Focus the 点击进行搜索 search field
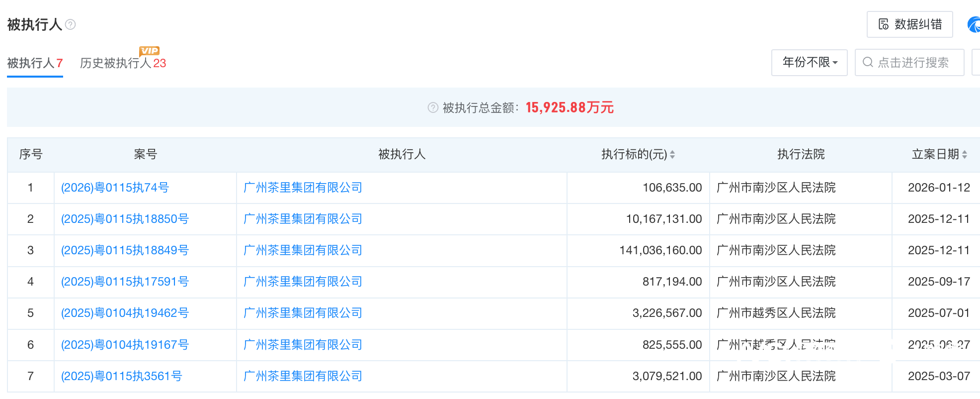This screenshot has height=399, width=980. pos(909,62)
